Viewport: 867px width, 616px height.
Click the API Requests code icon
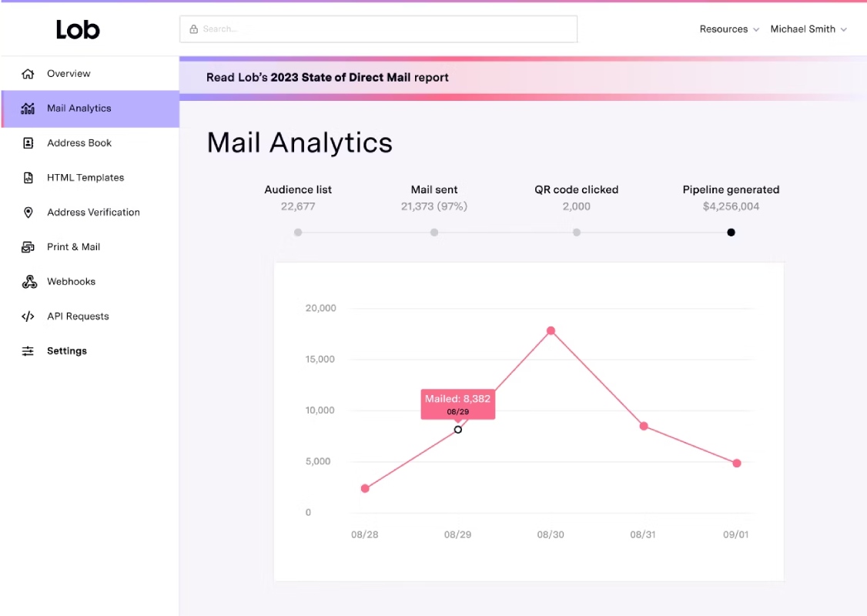tap(28, 316)
